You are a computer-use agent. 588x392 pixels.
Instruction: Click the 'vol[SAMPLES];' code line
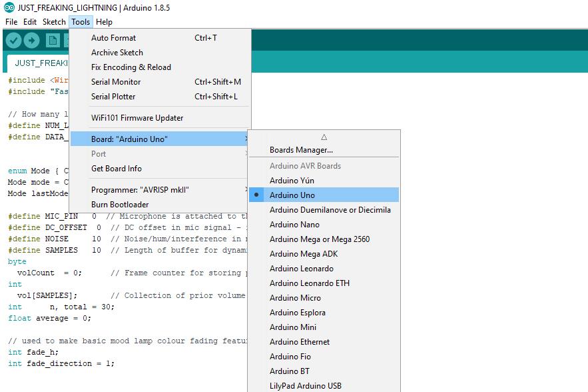tap(47, 295)
